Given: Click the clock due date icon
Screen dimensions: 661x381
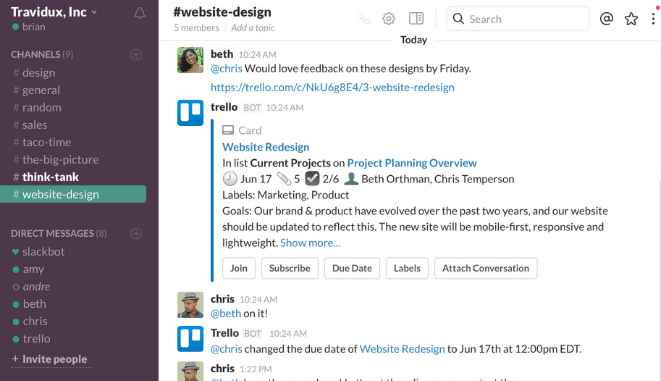Looking at the screenshot, I should coord(230,179).
